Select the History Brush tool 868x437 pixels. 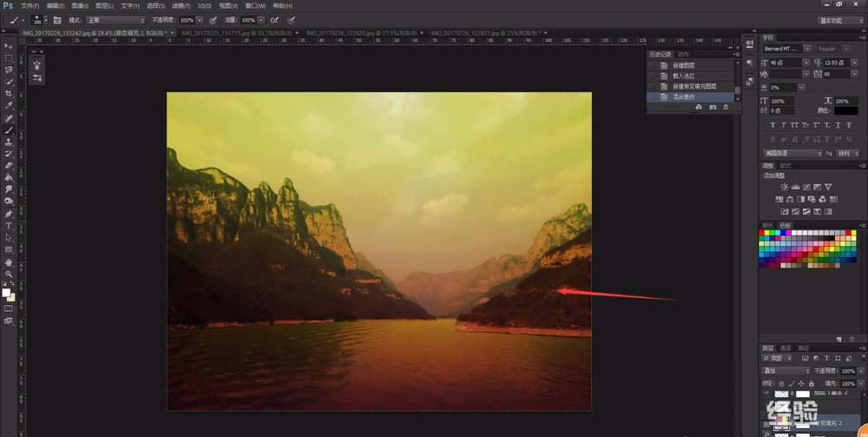coord(9,154)
